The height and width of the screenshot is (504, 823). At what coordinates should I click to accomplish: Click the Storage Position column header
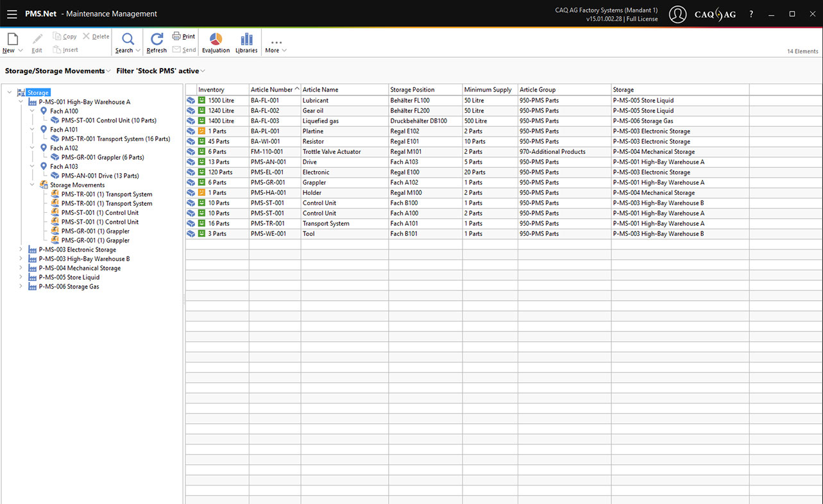tap(412, 90)
